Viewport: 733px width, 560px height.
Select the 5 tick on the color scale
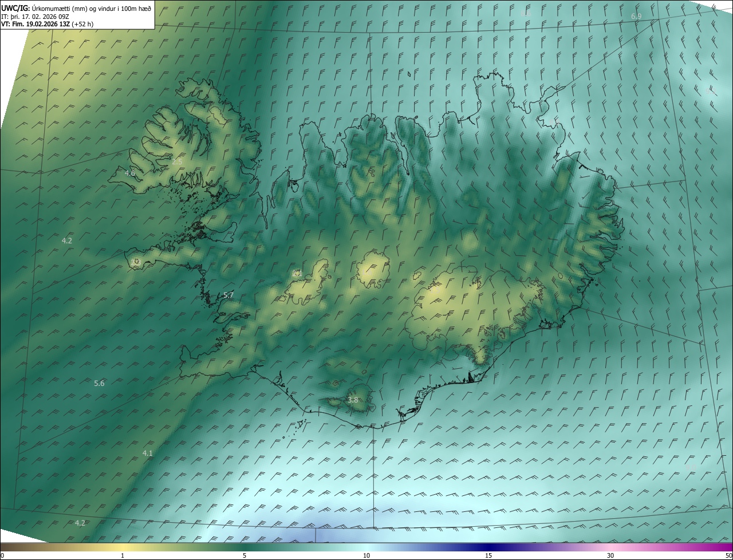(x=245, y=555)
